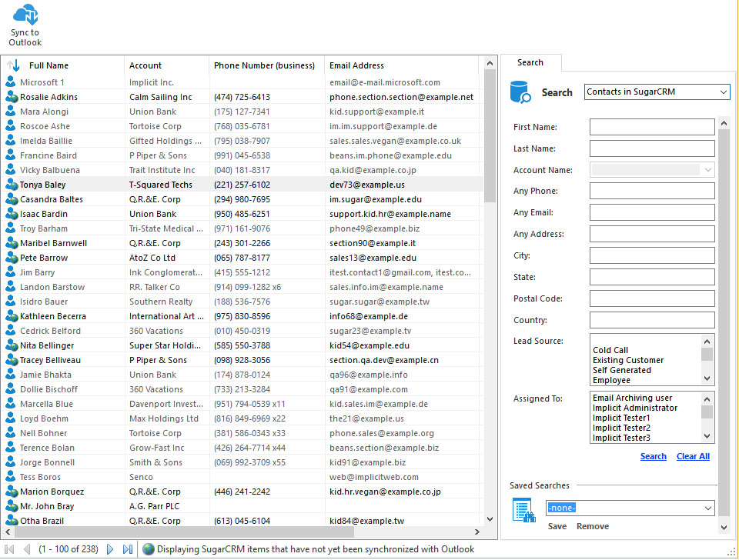Click the First Name input field
The width and height of the screenshot is (739, 560).
[651, 127]
